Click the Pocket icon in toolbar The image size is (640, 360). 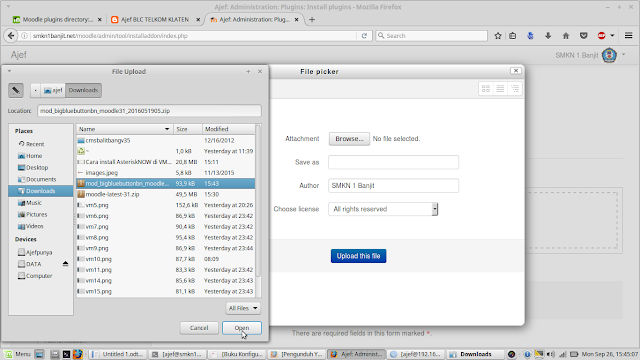tap(584, 36)
